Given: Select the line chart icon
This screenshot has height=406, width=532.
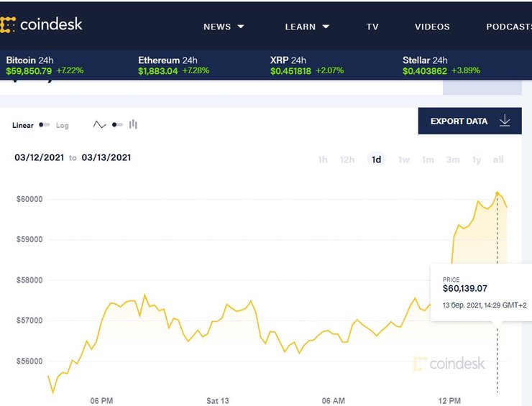Looking at the screenshot, I should tap(99, 124).
